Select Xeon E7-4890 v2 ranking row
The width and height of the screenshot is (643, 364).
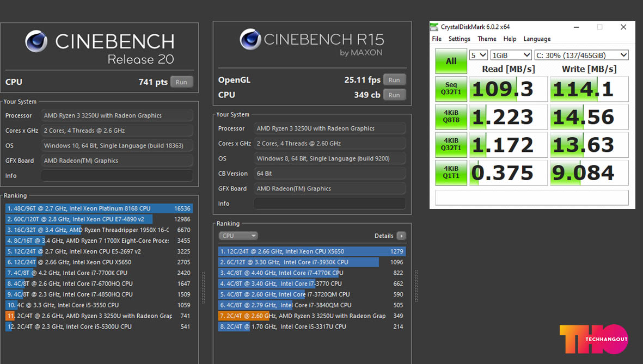[x=99, y=219]
